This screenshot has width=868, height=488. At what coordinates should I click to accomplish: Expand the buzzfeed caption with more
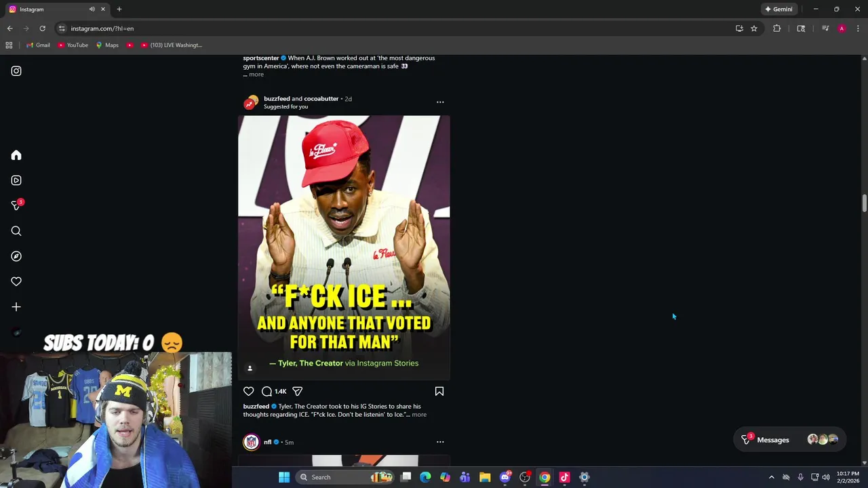[419, 415]
